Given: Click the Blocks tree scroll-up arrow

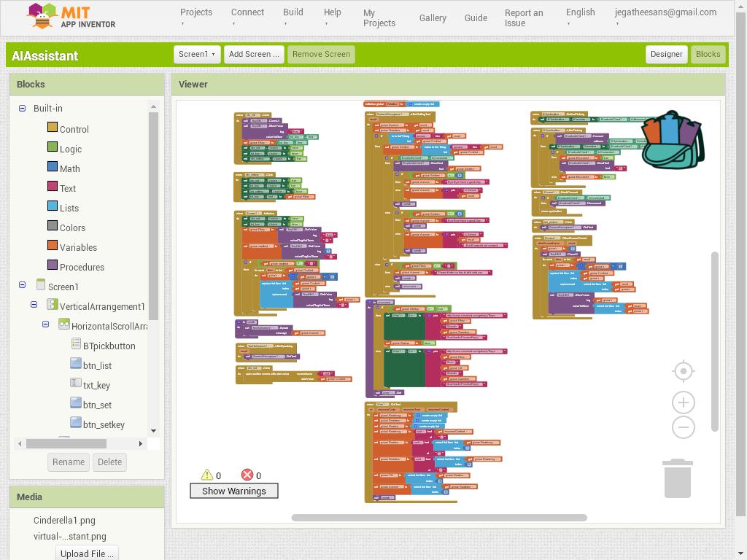Looking at the screenshot, I should click(x=153, y=106).
